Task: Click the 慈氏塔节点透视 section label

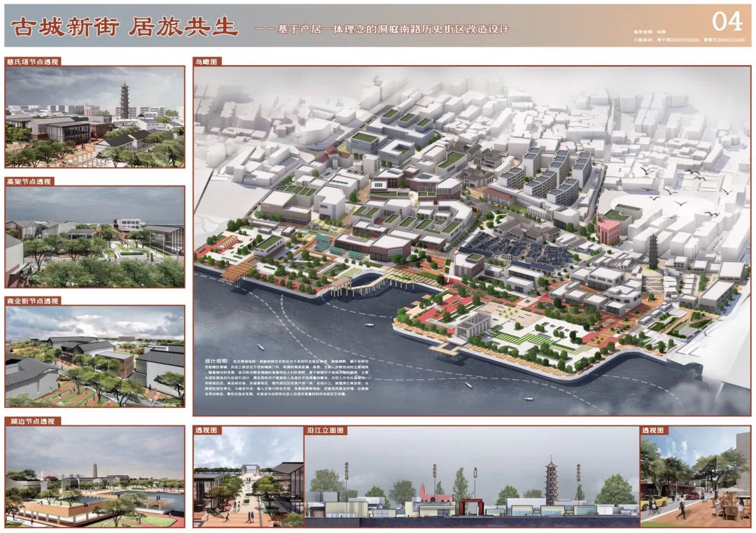Action: [x=33, y=62]
